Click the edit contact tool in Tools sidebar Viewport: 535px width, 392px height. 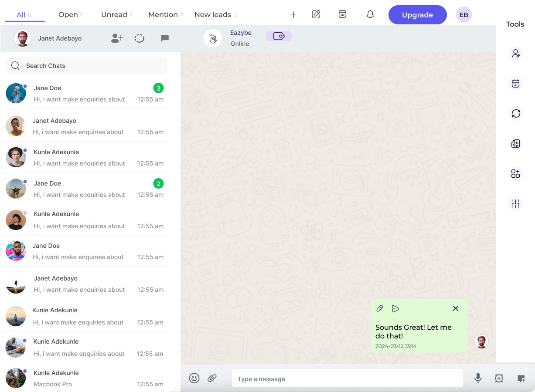coord(515,53)
